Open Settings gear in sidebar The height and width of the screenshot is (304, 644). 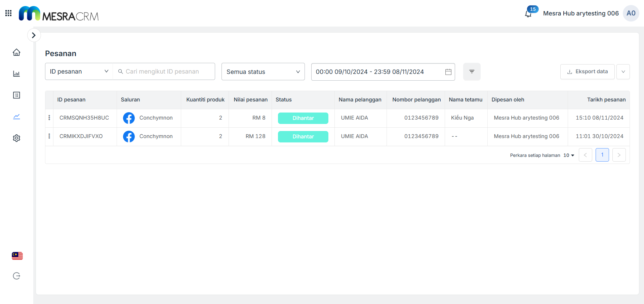[x=16, y=138]
